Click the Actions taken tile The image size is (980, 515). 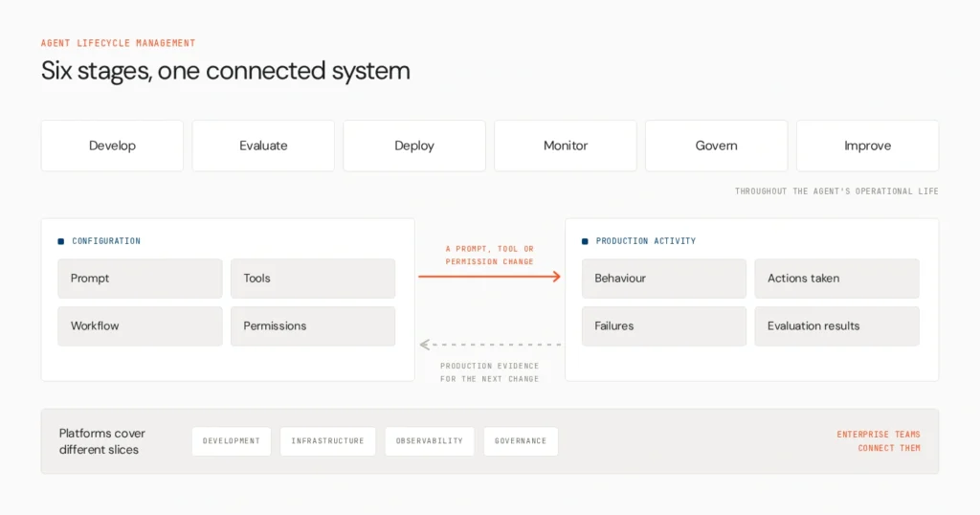tap(836, 279)
